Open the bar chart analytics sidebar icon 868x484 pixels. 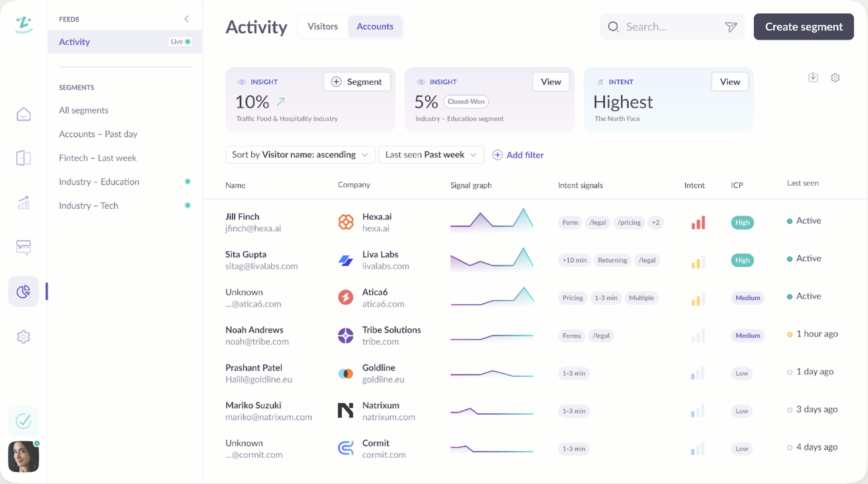click(x=24, y=203)
